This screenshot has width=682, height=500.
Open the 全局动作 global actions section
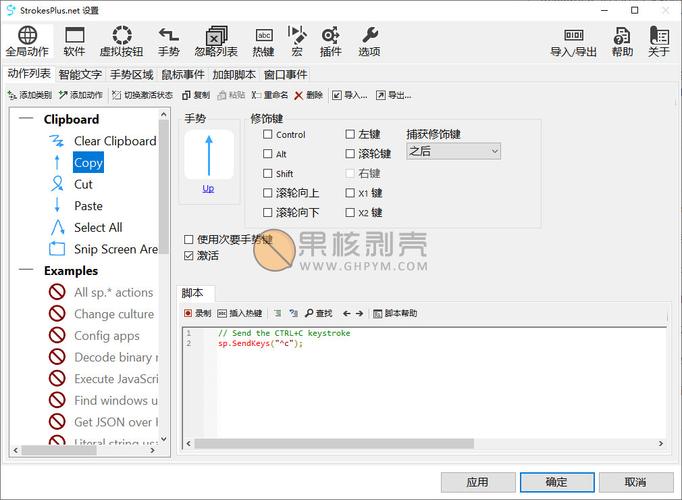pos(27,42)
